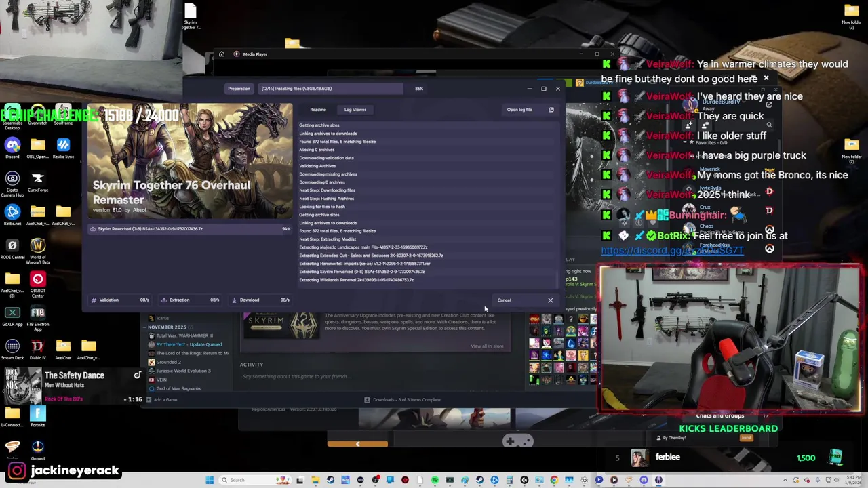Open Steam Downloads status at bottom
Viewport: 868px width, 488px height.
tap(402, 400)
